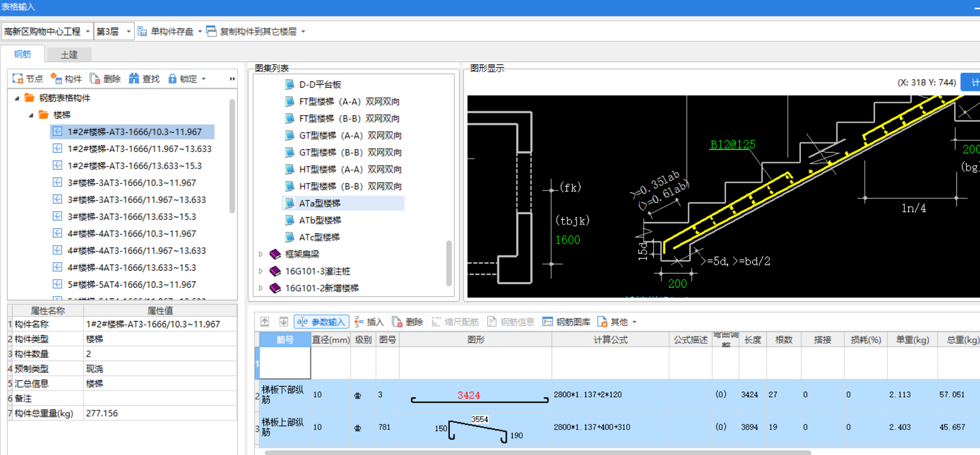Image resolution: width=980 pixels, height=455 pixels.
Task: Collapse the 钢筋表格构件 root node
Action: (17, 98)
